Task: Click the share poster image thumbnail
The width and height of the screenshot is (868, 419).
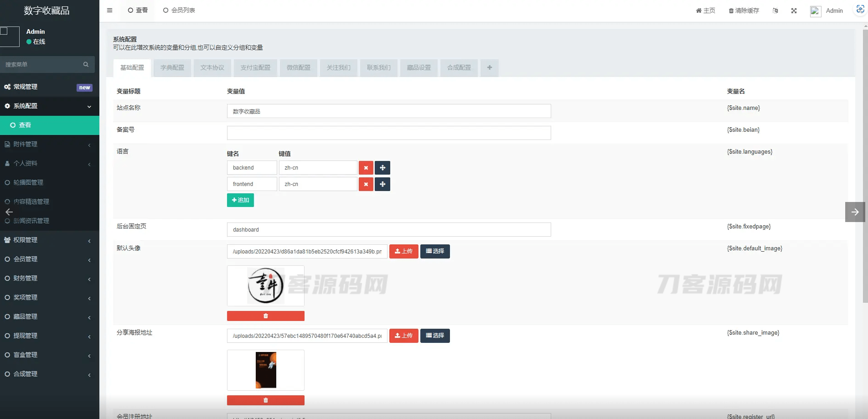Action: click(x=266, y=370)
